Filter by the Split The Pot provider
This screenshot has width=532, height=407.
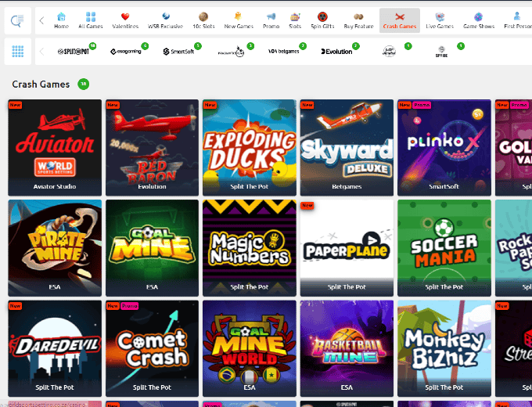(74, 51)
